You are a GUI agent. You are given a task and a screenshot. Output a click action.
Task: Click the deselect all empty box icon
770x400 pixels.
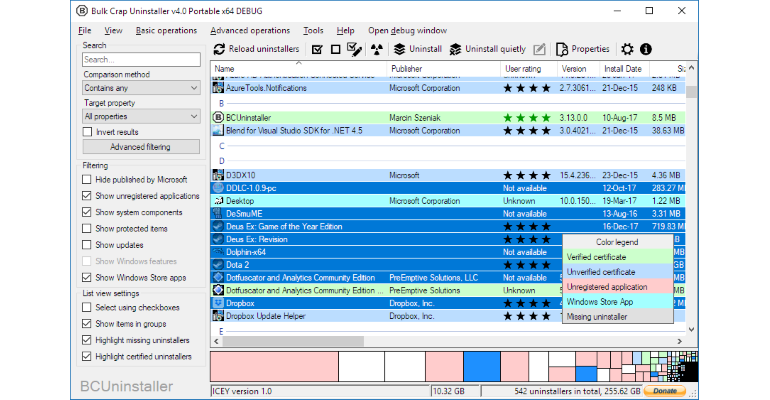(x=335, y=49)
